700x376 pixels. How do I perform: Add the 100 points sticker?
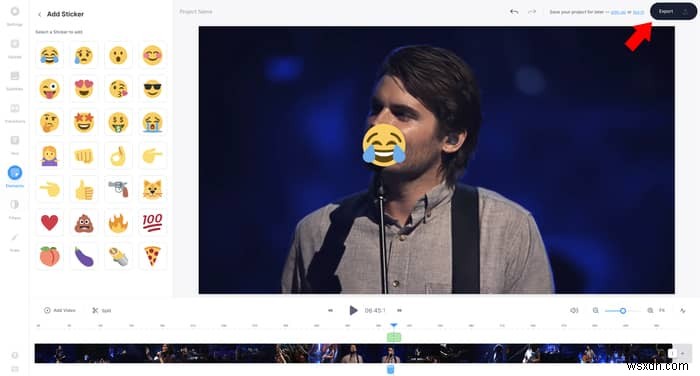pyautogui.click(x=152, y=223)
